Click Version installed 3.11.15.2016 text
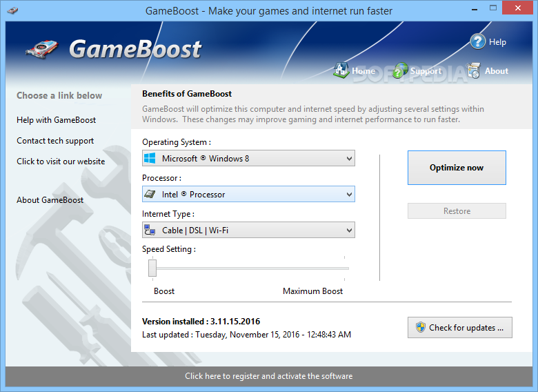The image size is (538, 392). click(x=201, y=322)
